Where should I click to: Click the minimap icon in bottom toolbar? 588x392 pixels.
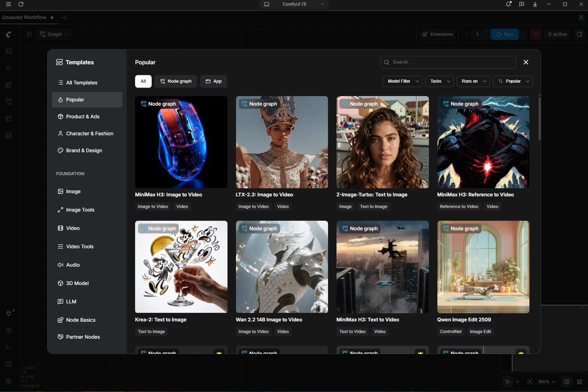(567, 382)
